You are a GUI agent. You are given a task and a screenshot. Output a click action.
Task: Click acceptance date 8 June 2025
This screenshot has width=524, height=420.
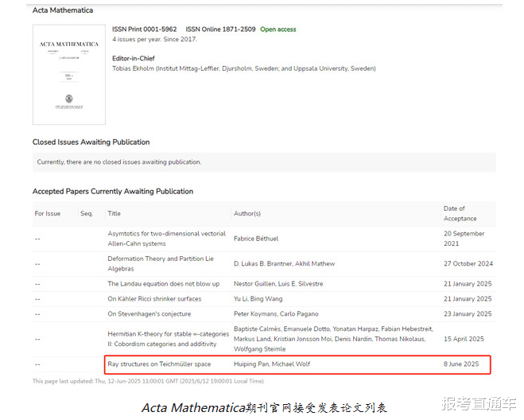click(x=461, y=364)
